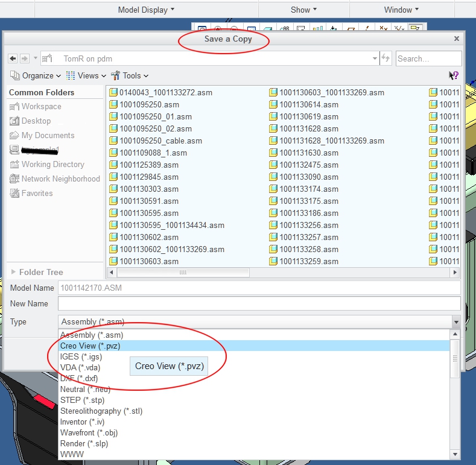This screenshot has height=465, width=476.
Task: Open Favorites in Common Folders
Action: (31, 193)
